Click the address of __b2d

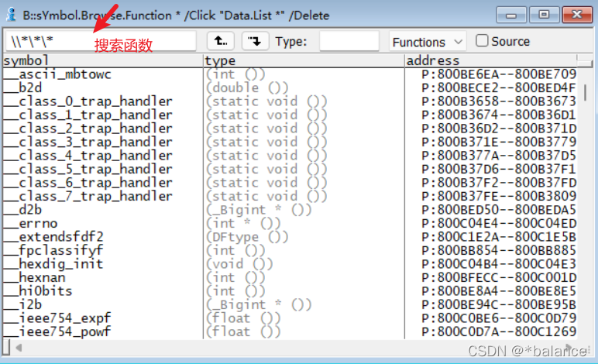click(498, 88)
